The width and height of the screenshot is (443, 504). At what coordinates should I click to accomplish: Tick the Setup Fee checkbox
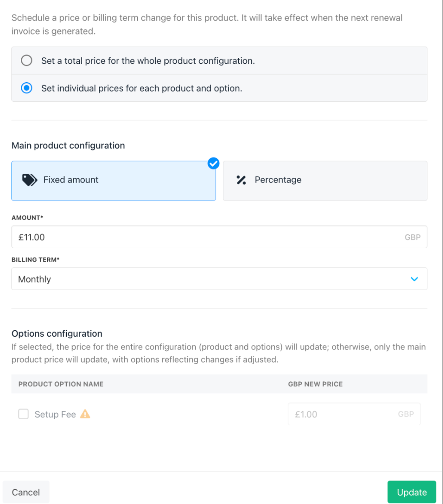[23, 414]
